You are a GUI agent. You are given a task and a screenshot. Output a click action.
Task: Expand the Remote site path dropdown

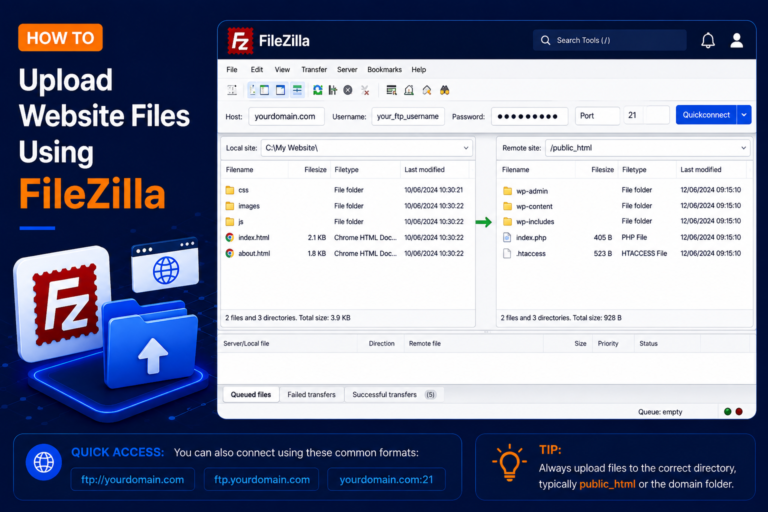tap(744, 148)
